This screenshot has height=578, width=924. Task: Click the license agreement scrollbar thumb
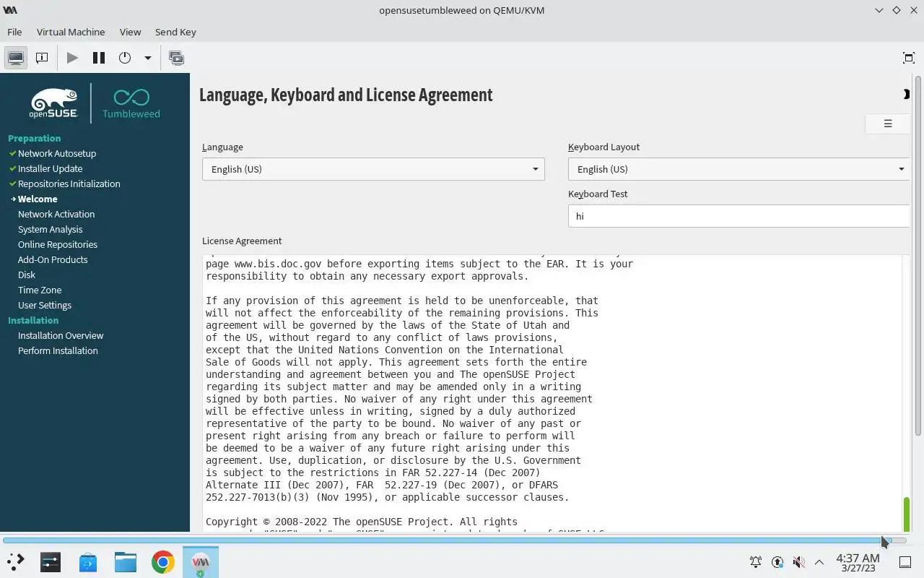point(907,514)
